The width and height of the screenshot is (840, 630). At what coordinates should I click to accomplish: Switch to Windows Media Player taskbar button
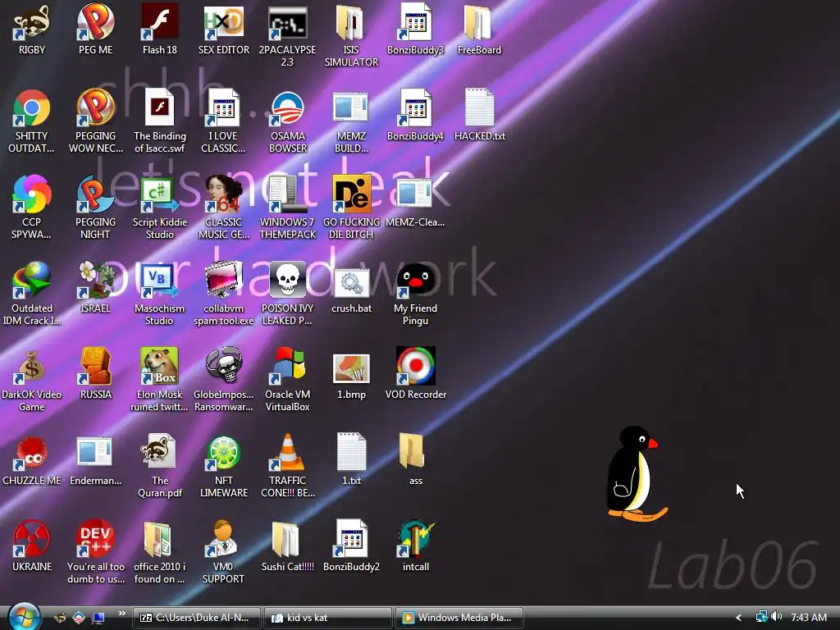[x=459, y=618]
